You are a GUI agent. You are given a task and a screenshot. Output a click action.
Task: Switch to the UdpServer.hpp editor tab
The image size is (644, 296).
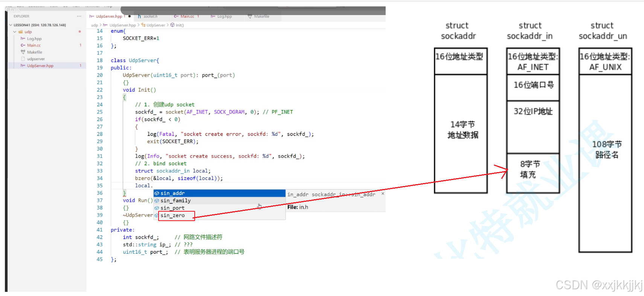click(109, 16)
